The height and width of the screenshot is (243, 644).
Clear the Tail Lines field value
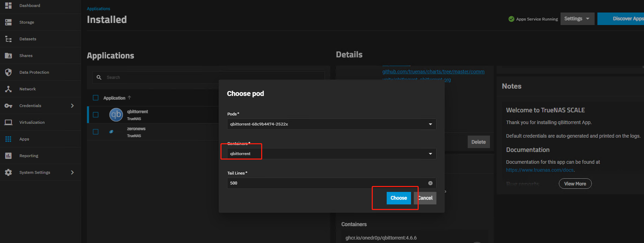[x=430, y=183]
